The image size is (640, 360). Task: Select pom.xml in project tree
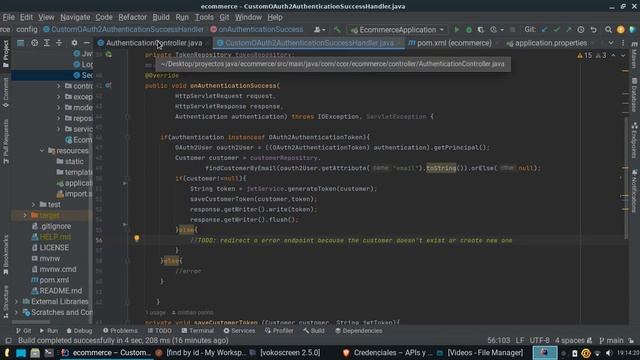coord(50,280)
